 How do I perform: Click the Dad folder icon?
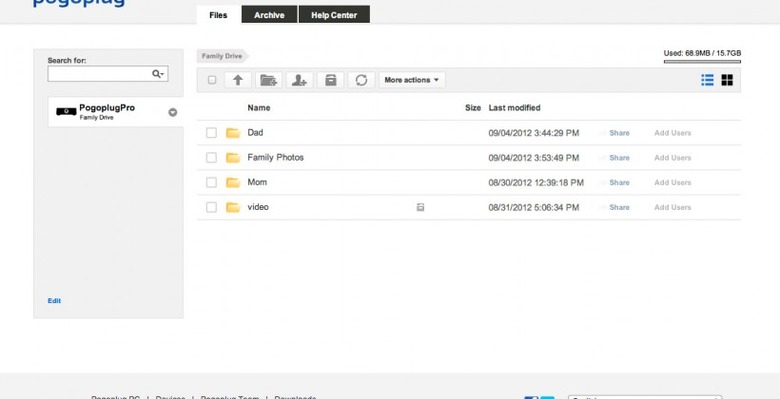point(233,133)
